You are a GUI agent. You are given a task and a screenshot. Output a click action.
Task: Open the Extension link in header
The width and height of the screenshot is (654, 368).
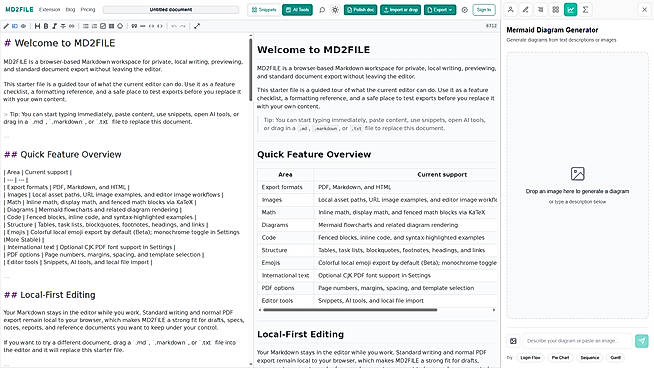click(49, 10)
